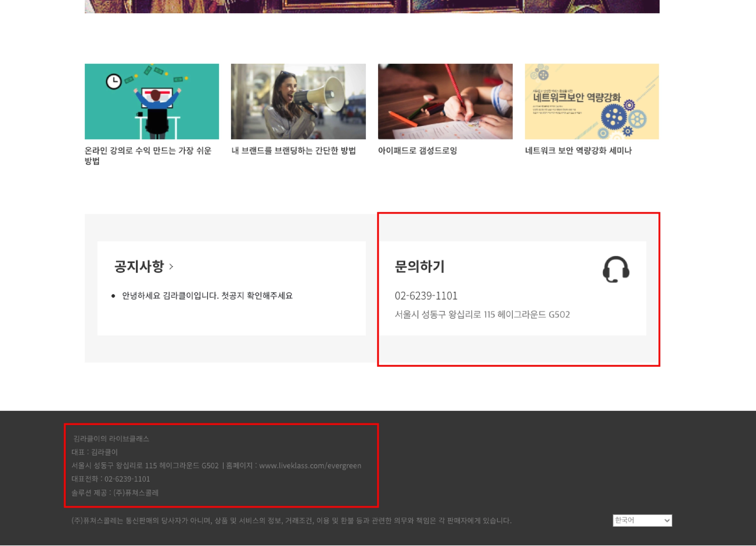The width and height of the screenshot is (756, 546).
Task: Open the iPad drawing course thumbnail
Action: 445,101
